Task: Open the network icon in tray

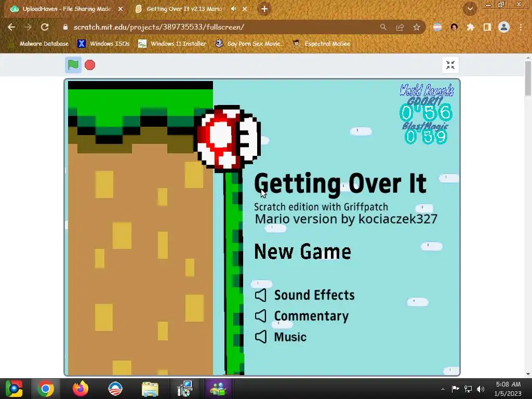Action: [x=468, y=389]
